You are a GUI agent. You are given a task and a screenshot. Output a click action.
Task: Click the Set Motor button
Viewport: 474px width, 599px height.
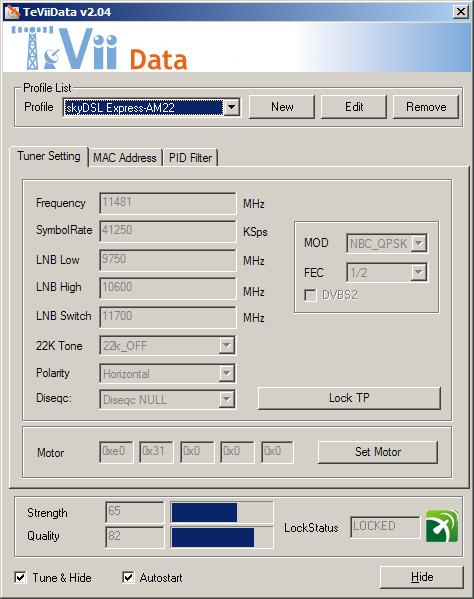378,452
